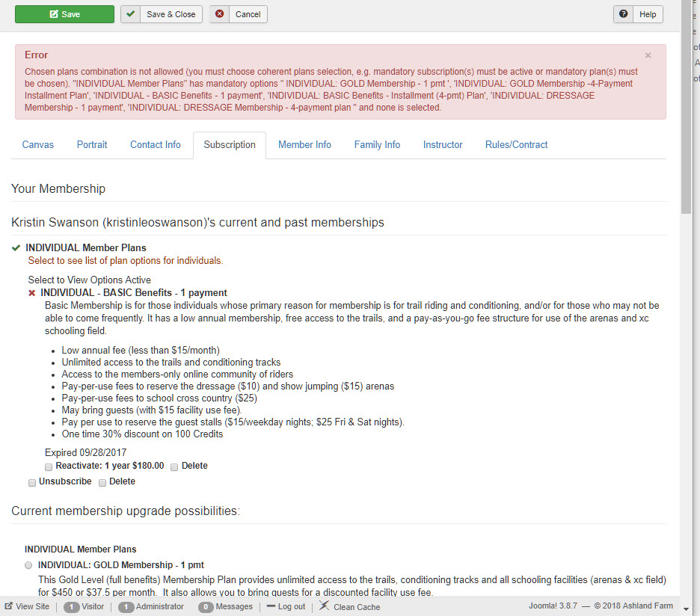Switch to the Rules/Contract tab
This screenshot has width=700, height=616.
pos(517,144)
